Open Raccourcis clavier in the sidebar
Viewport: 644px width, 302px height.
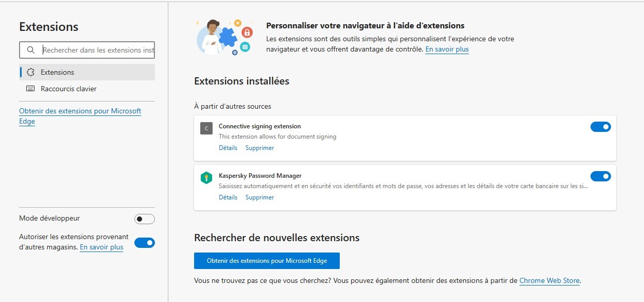click(68, 89)
